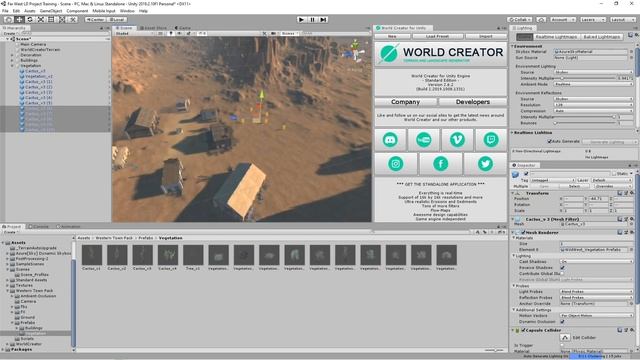Image resolution: width=640 pixels, height=360 pixels.
Task: Open World Creator Instagram link icon
Action: click(x=396, y=164)
